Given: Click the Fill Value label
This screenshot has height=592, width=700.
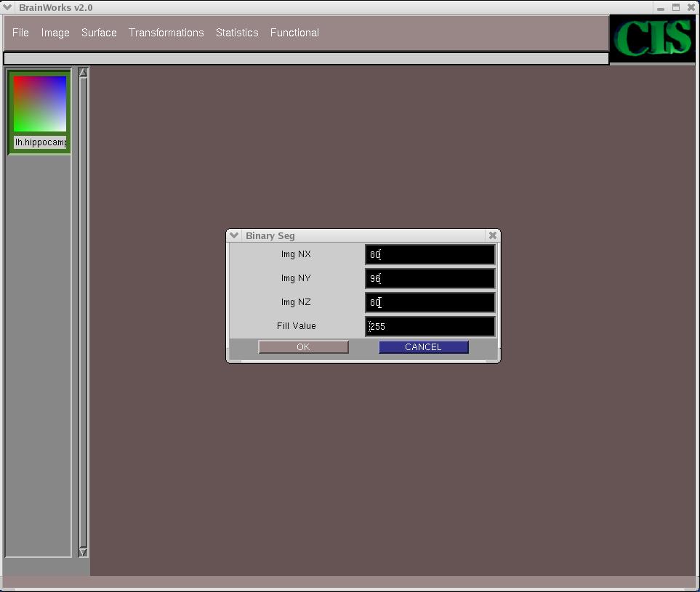Looking at the screenshot, I should click(296, 325).
